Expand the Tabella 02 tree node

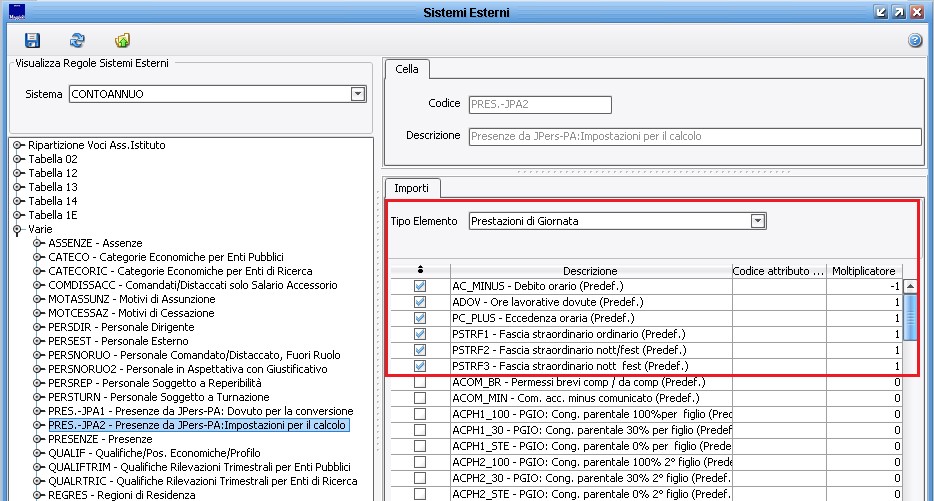coord(18,159)
